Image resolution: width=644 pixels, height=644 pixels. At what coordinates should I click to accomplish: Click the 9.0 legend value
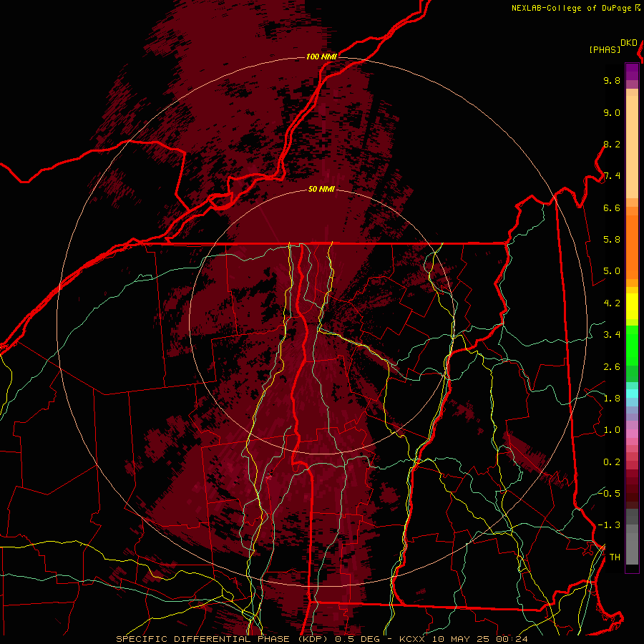coord(612,113)
